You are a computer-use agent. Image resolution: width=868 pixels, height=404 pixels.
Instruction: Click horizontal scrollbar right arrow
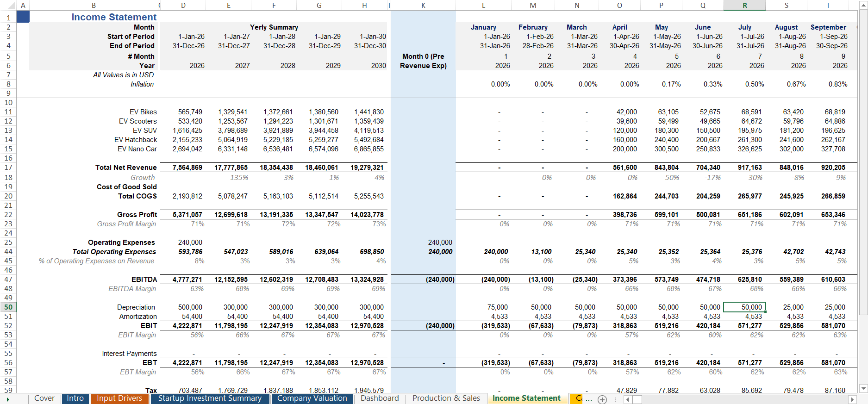852,399
